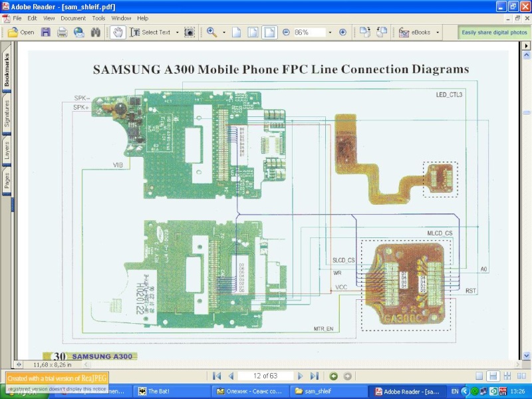Click the Fit Width icon

(269, 32)
